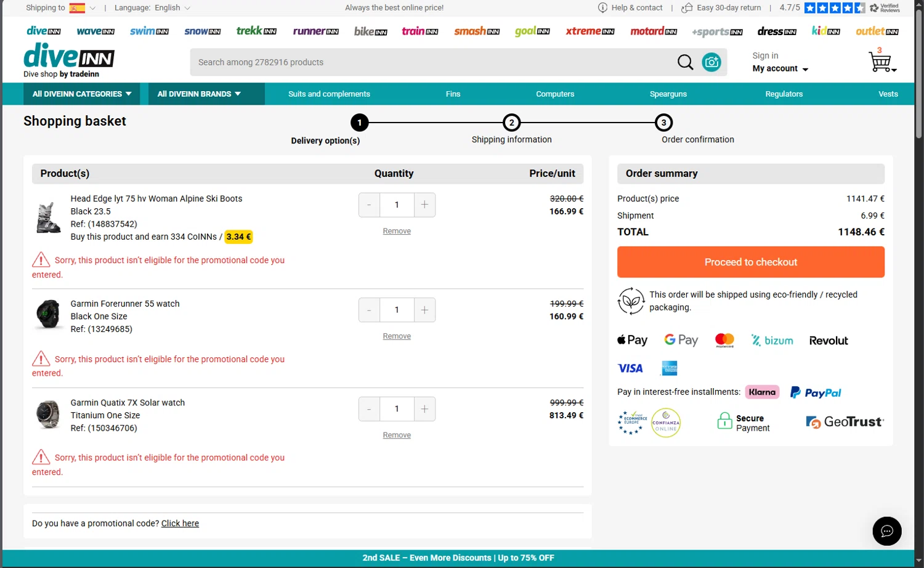Image resolution: width=924 pixels, height=568 pixels.
Task: Open the Spearguns category
Action: [x=668, y=94]
